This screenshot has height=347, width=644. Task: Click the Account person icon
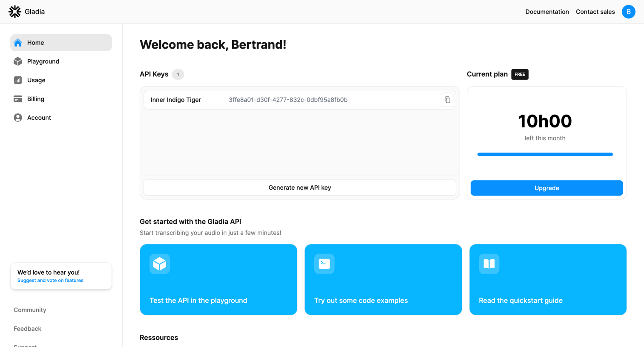(x=18, y=118)
